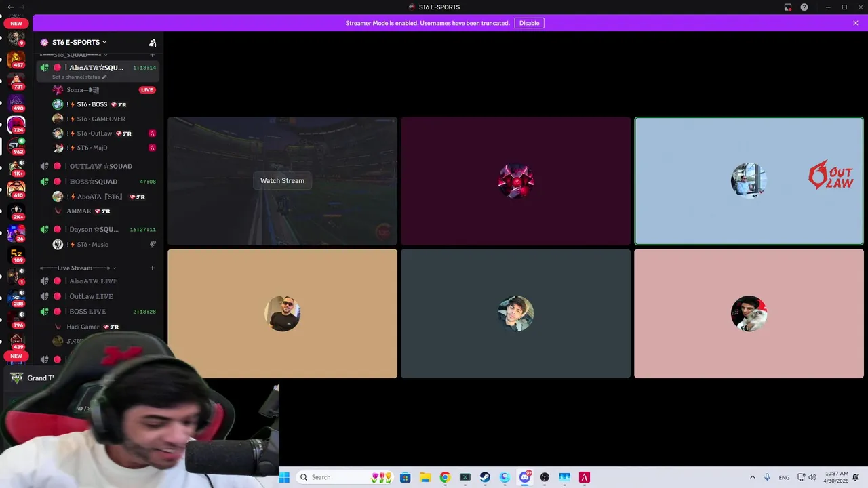Open the server with the 457 badge
Viewport: 868px width, 488px height.
click(x=16, y=60)
